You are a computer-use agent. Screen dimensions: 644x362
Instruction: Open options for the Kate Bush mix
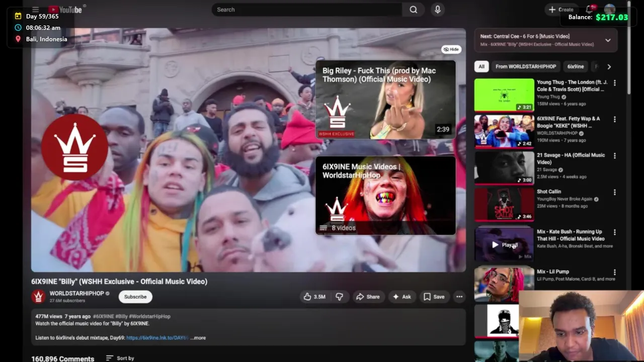coord(614,232)
